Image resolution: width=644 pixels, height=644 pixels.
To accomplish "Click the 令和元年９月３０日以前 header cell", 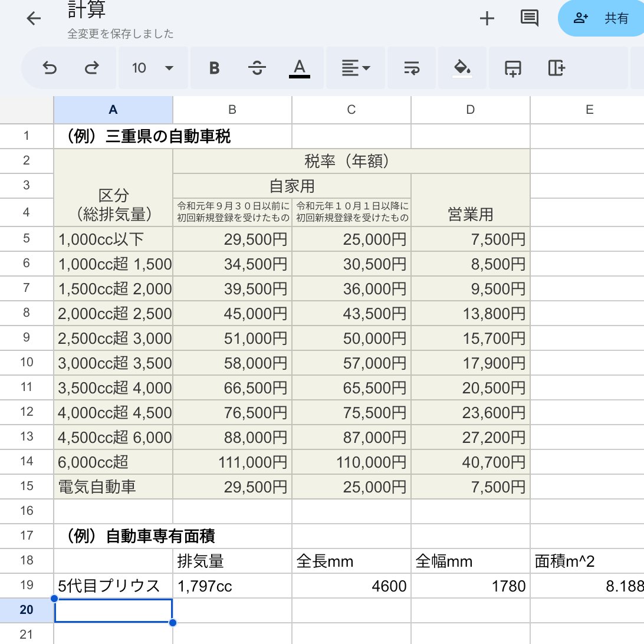I will pos(232,212).
